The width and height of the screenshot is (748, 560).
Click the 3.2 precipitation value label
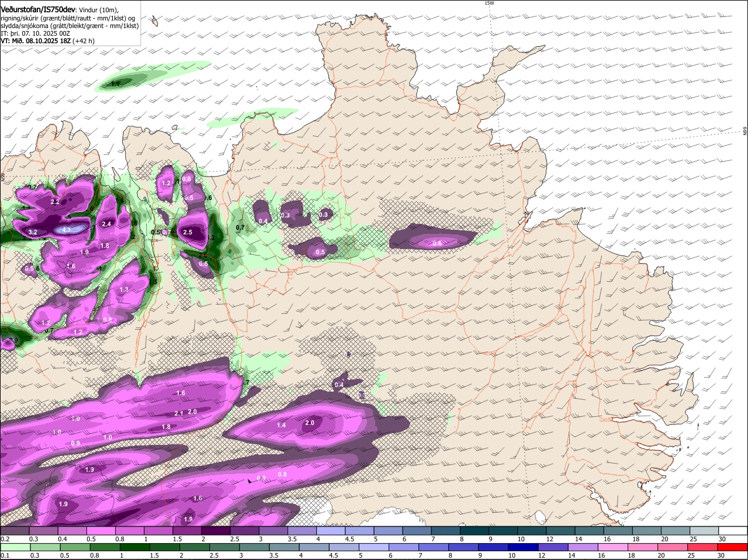pyautogui.click(x=33, y=232)
